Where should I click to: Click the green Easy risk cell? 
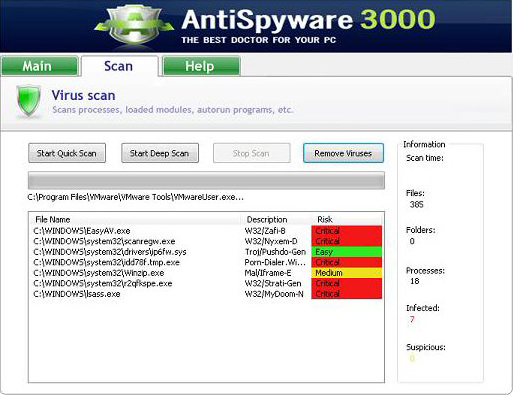tap(346, 252)
